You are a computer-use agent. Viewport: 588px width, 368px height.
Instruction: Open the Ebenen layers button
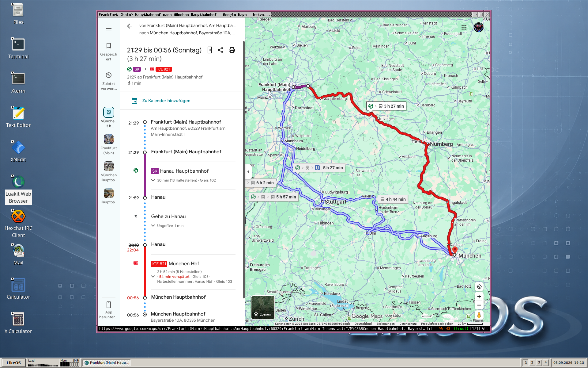(263, 308)
